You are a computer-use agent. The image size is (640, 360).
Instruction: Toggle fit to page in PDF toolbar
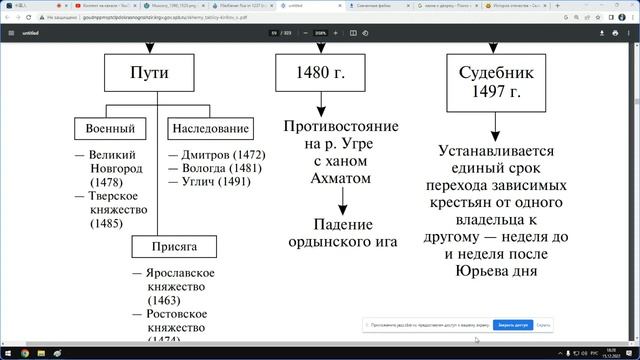(353, 33)
